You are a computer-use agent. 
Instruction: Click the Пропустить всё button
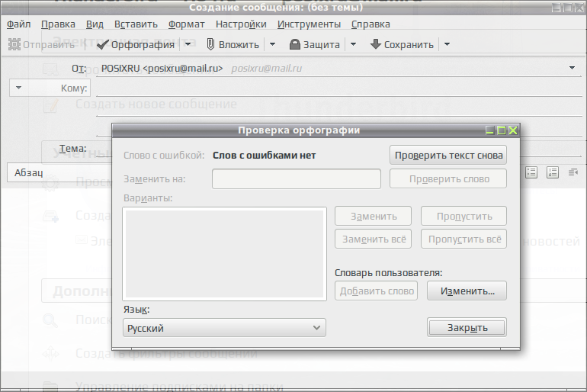(464, 239)
